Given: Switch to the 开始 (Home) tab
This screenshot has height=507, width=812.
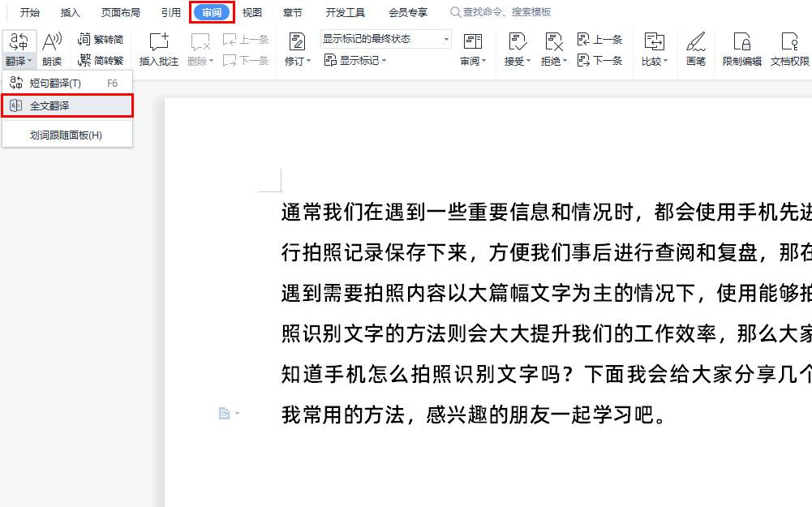Looking at the screenshot, I should coord(29,11).
